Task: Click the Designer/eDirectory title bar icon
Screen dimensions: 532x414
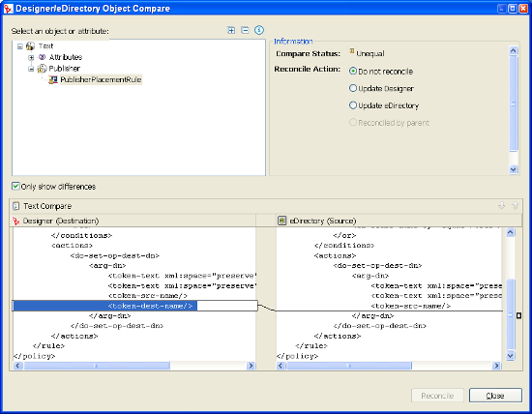Action: pos(8,9)
